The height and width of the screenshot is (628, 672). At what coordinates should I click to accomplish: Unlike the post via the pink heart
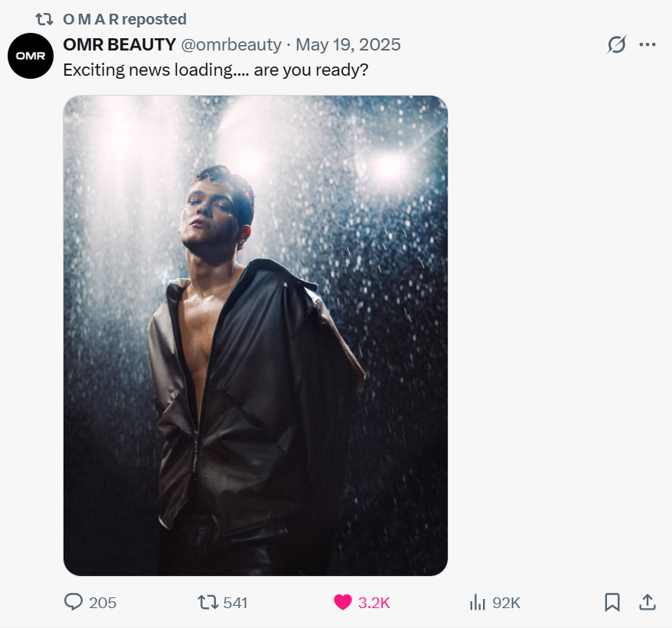point(343,603)
